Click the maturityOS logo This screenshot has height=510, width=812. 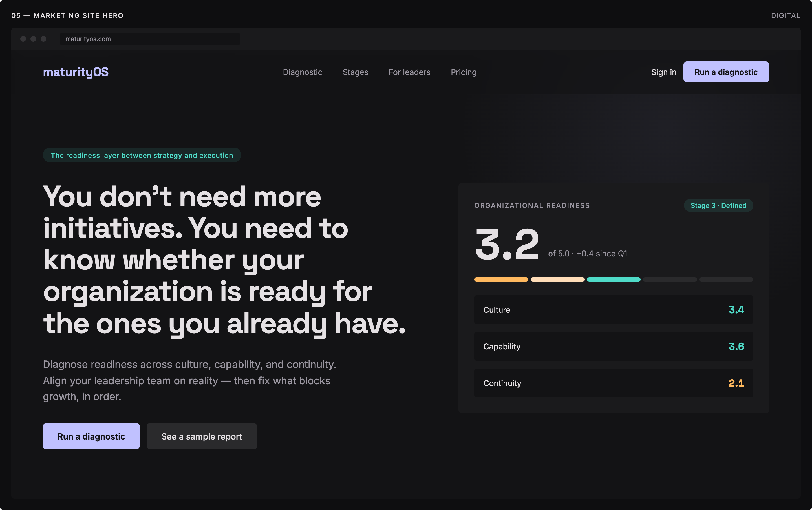[76, 72]
